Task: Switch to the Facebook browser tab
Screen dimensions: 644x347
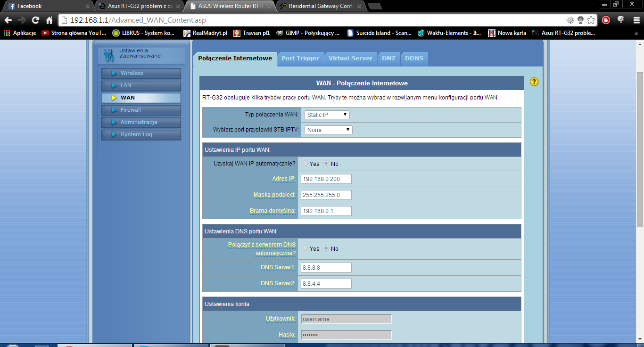Action: [x=47, y=7]
